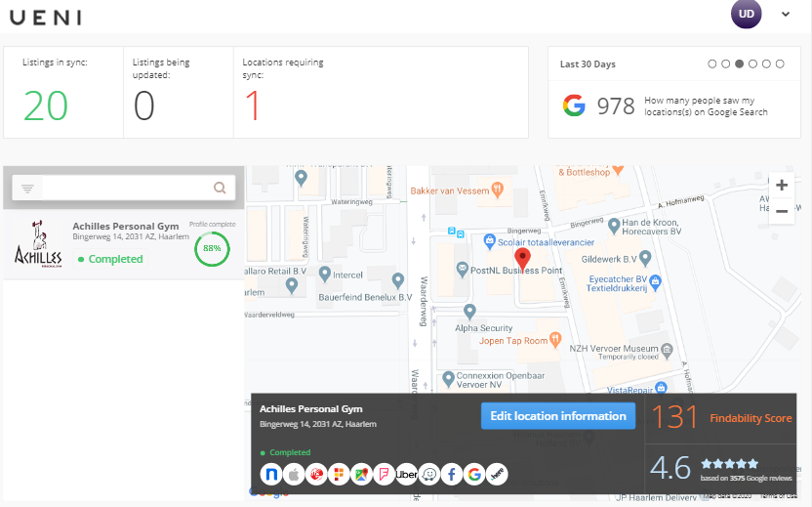Click the Gildewerk B.V map marker
Screen dimensions: 812x507
pyautogui.click(x=645, y=258)
